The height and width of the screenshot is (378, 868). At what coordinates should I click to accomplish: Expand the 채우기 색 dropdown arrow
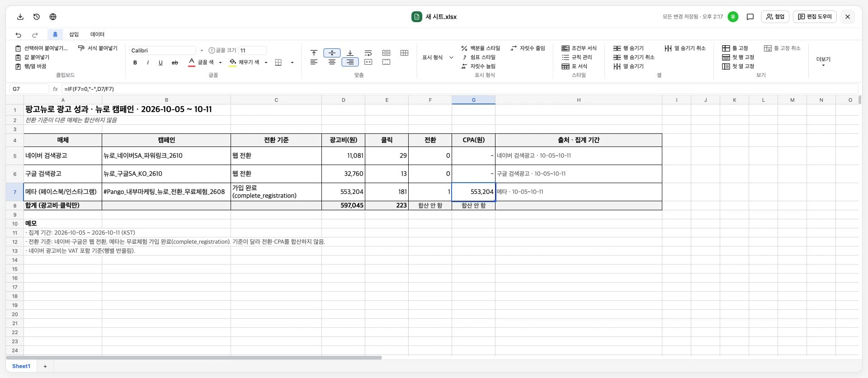coord(266,62)
